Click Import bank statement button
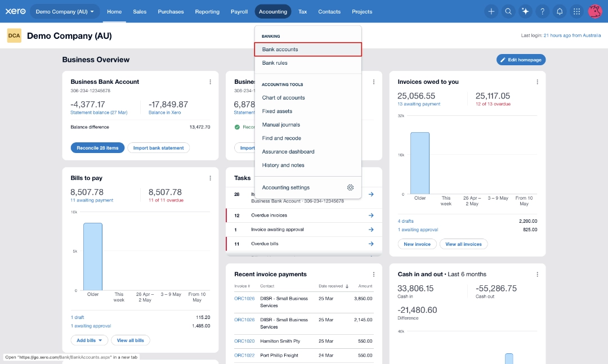608x364 pixels. coord(158,148)
